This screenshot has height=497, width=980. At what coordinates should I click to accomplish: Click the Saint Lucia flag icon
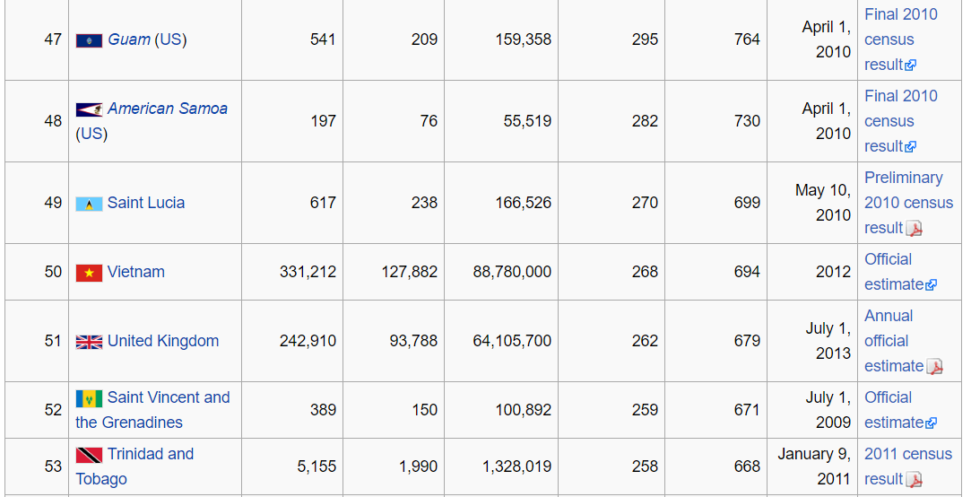[x=89, y=204]
